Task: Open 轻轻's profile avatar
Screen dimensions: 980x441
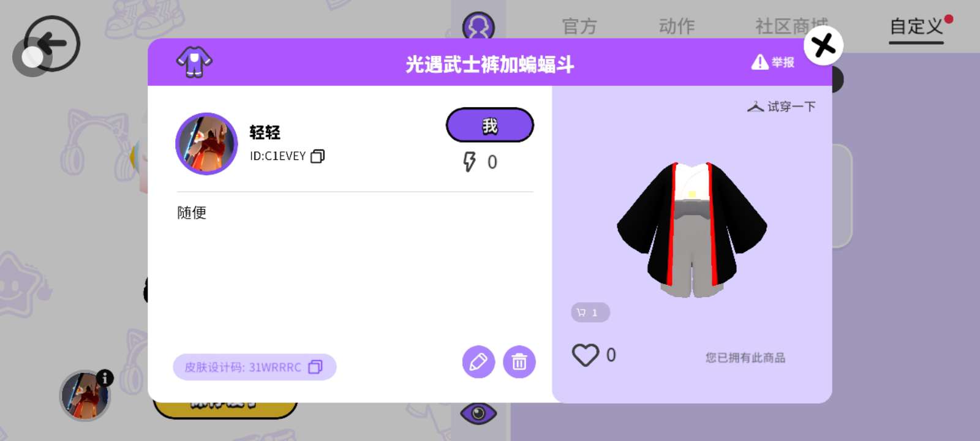Action: coord(206,144)
